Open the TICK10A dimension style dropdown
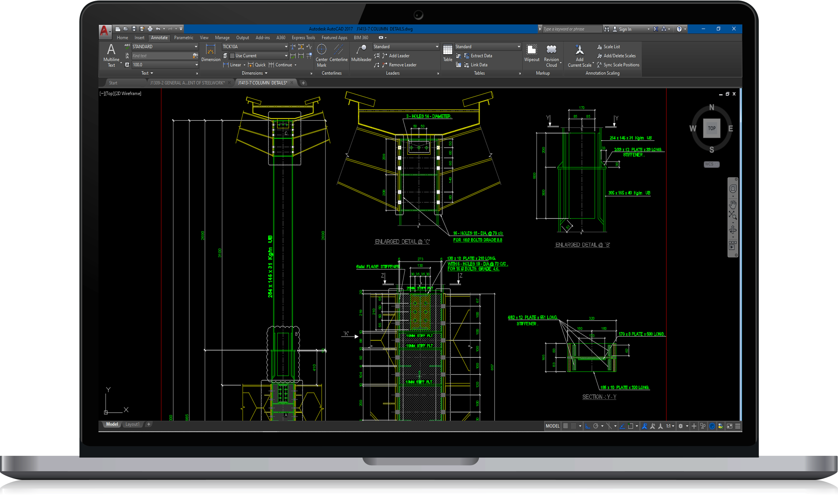This screenshot has width=838, height=504. tap(255, 46)
